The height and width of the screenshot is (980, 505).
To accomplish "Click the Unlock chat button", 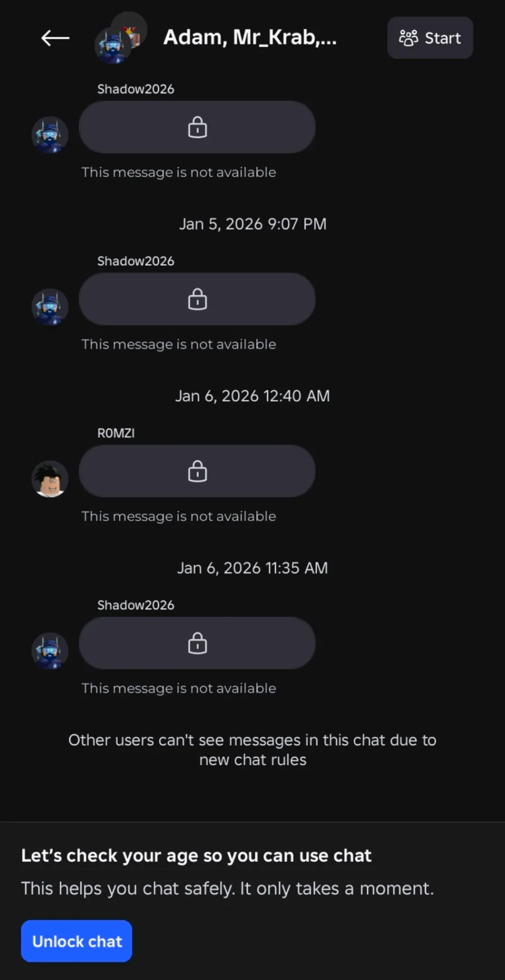I will click(x=77, y=941).
